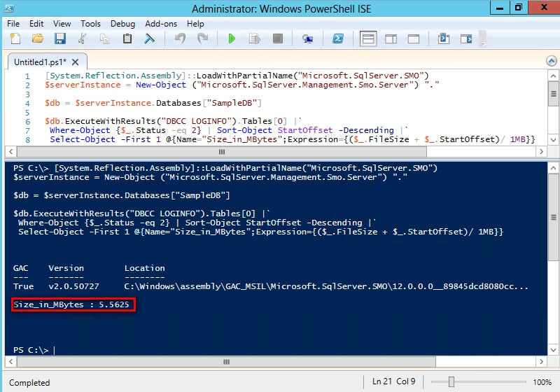This screenshot has height=392, width=560.
Task: Start PowerShell.exe console icon
Action: click(338, 38)
